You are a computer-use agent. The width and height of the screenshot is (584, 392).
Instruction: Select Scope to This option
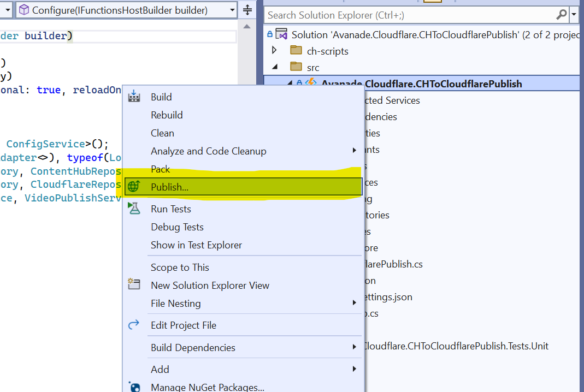[180, 268]
